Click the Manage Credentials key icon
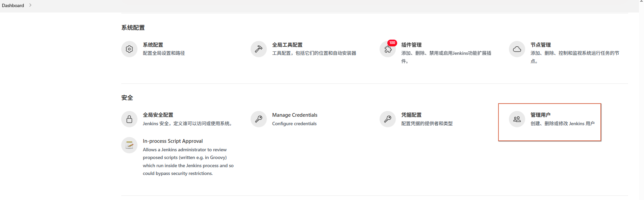This screenshot has height=200, width=644. tap(259, 119)
